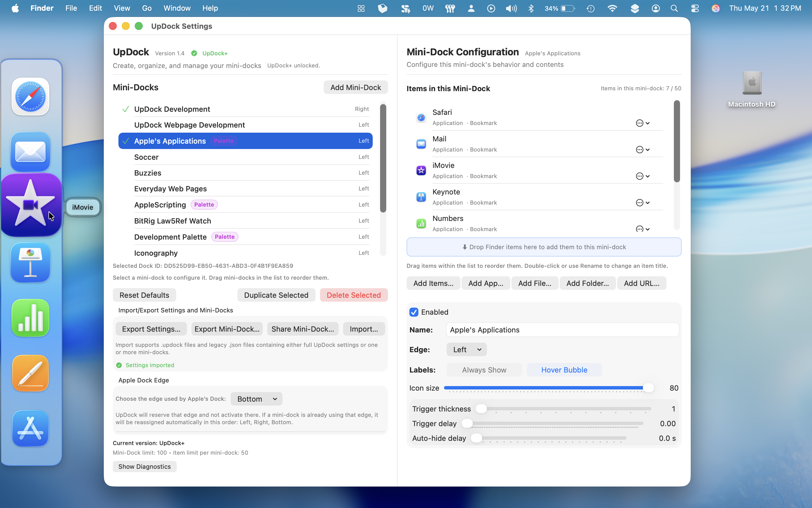This screenshot has width=812, height=508.
Task: Click the UpDock+ verified badge icon
Action: 194,53
